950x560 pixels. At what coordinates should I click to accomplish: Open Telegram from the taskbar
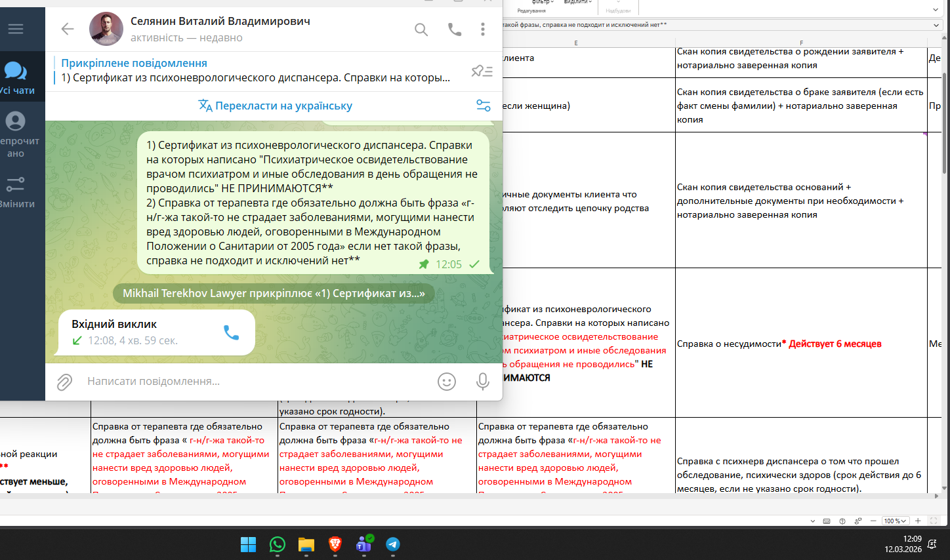pos(393,544)
